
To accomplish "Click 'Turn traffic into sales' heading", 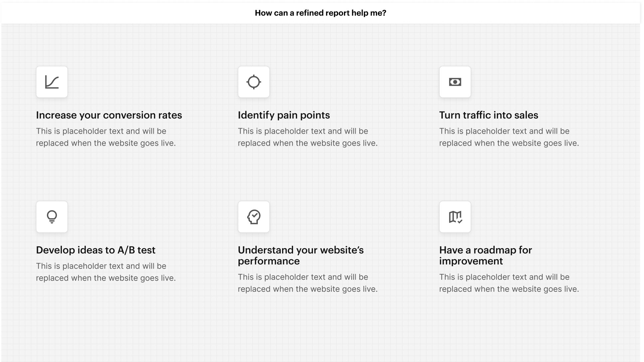I will point(489,115).
